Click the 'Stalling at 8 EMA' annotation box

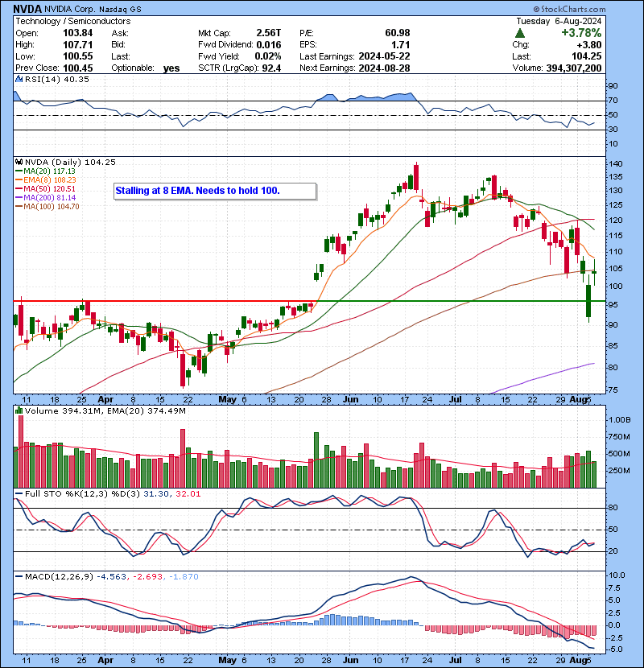(215, 191)
